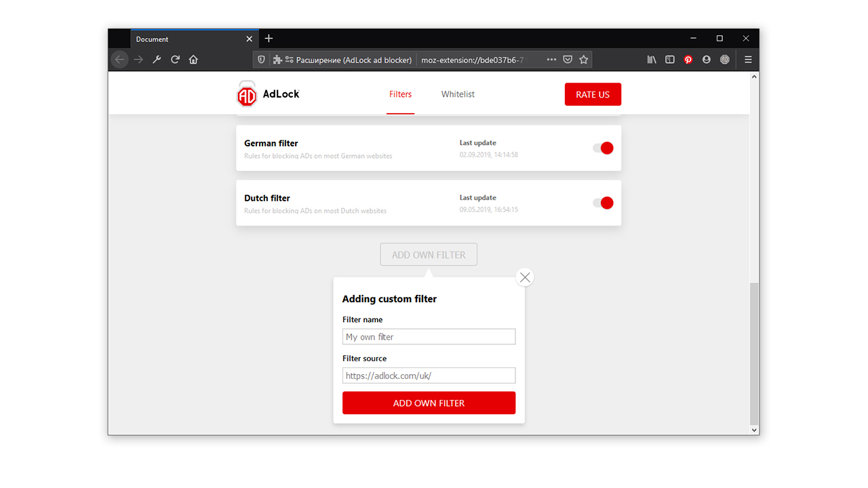Open the wrench developer tools icon
The width and height of the screenshot is (868, 488).
(157, 60)
